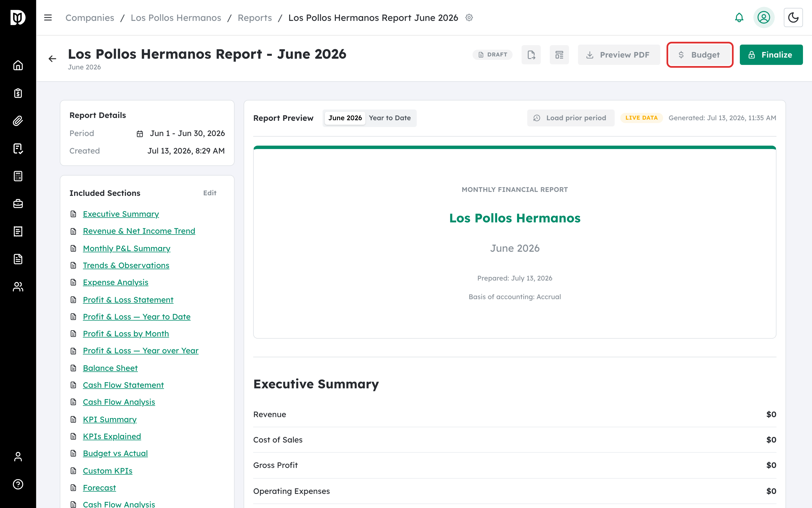The width and height of the screenshot is (812, 508).
Task: Open the clipboard dollar sidebar icon
Action: 18,93
